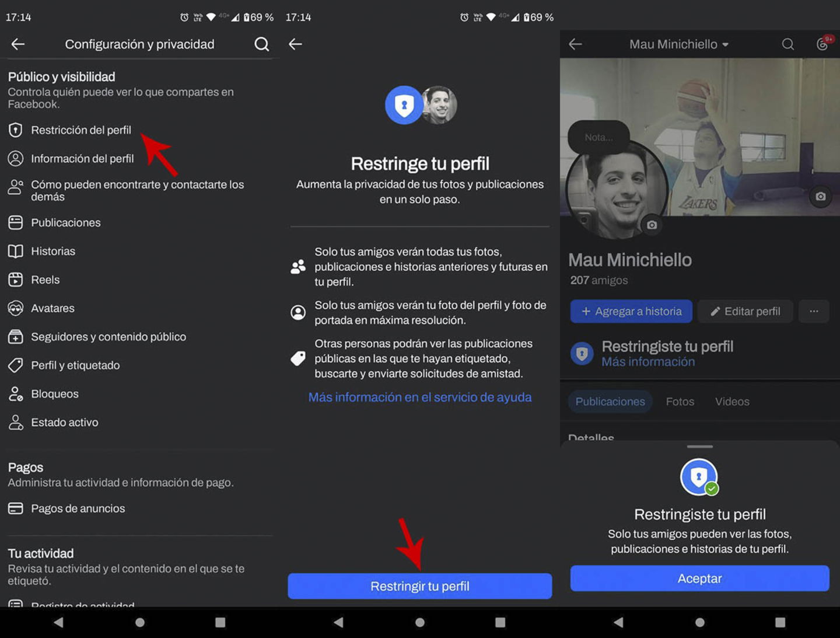Go back from the Mau Minichiello profile
This screenshot has width=840, height=638.
coord(575,44)
